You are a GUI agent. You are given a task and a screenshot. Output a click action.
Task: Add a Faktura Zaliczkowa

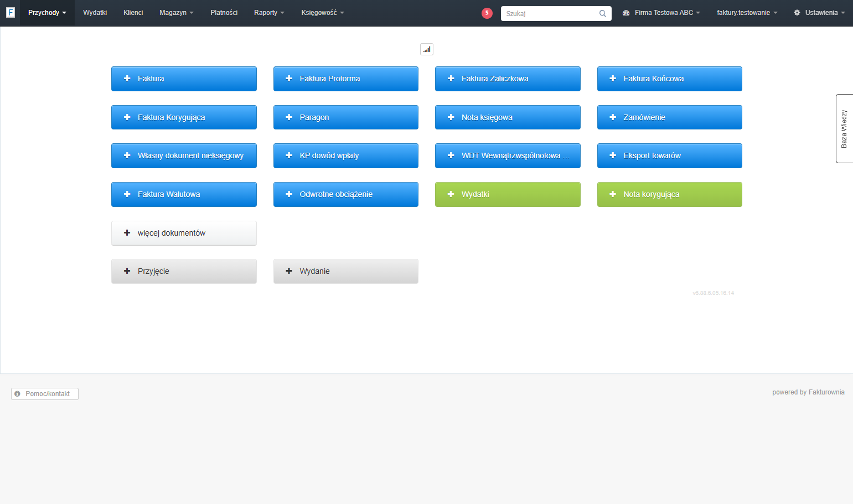click(x=508, y=79)
